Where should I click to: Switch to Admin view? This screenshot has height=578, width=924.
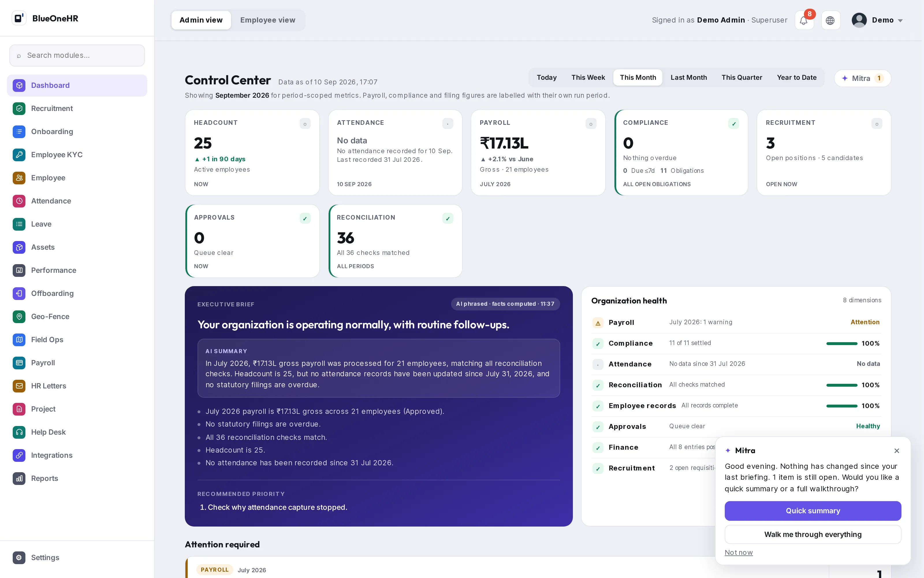(x=201, y=20)
